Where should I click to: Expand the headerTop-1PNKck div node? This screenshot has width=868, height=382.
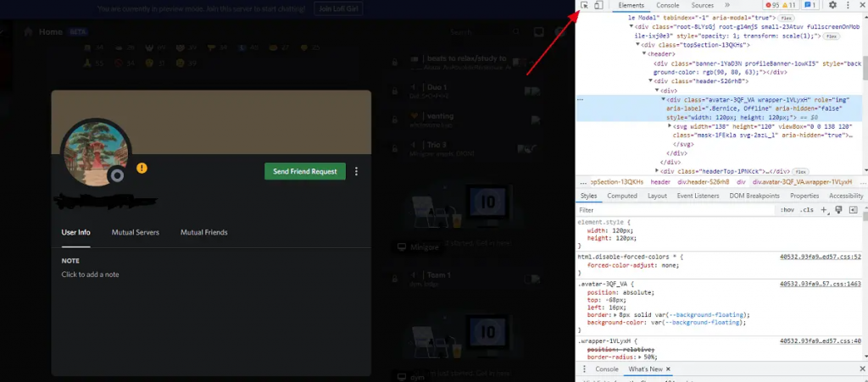point(657,171)
